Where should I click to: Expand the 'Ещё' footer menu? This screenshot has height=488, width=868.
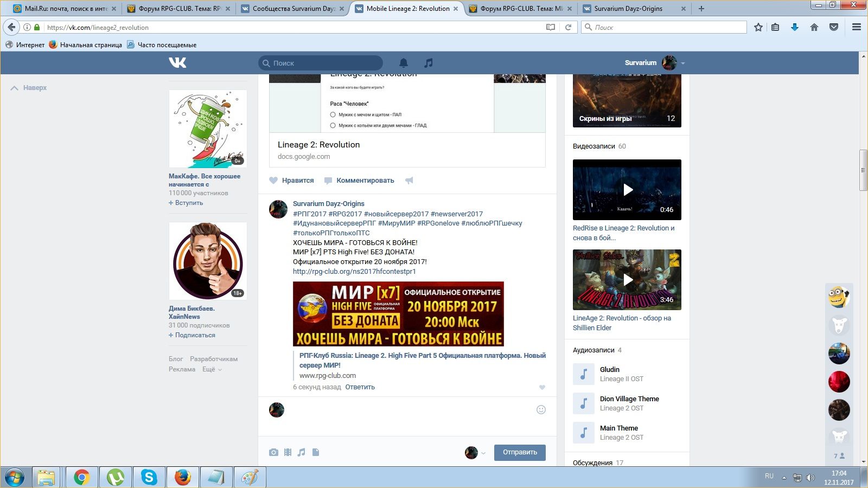tap(212, 369)
